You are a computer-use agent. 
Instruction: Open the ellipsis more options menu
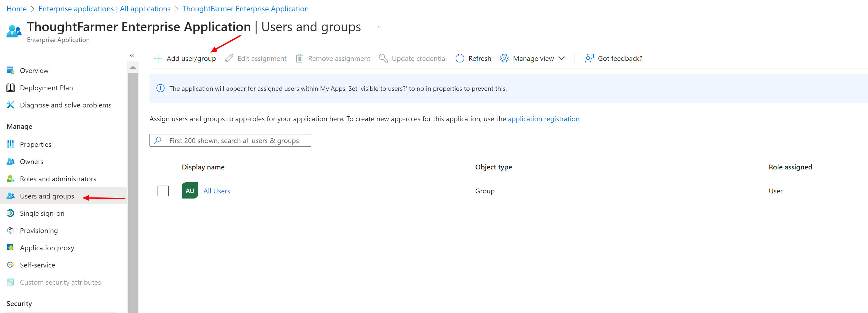pos(378,27)
